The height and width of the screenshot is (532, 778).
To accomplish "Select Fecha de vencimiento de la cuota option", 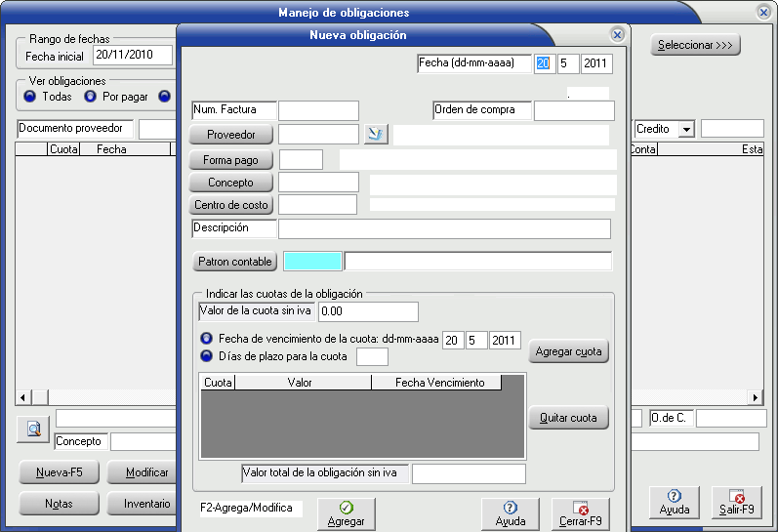I will (206, 339).
